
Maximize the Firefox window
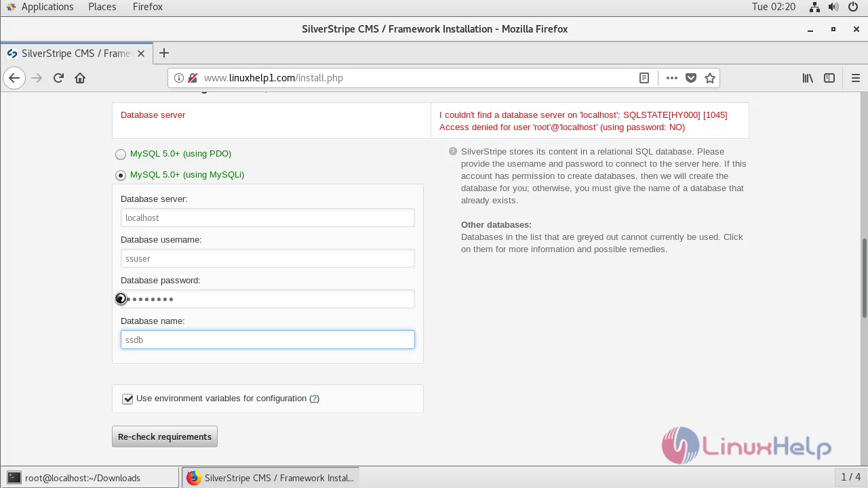pos(833,29)
